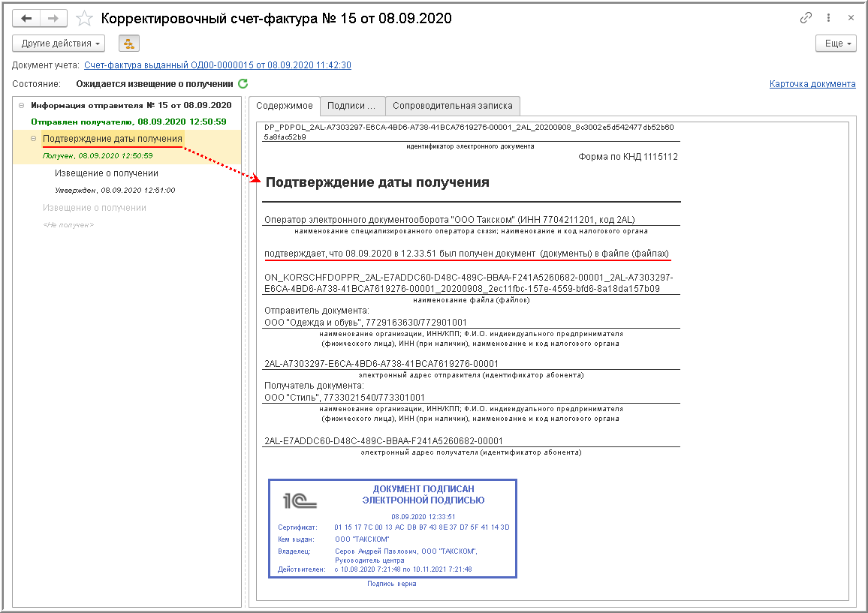Go forward with the right arrow button

point(53,18)
